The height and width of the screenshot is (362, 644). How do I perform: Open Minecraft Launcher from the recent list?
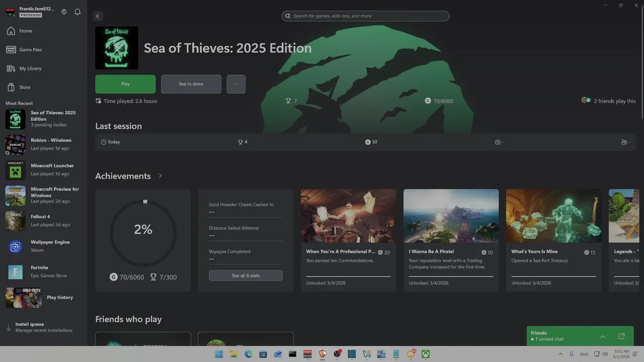(43, 170)
